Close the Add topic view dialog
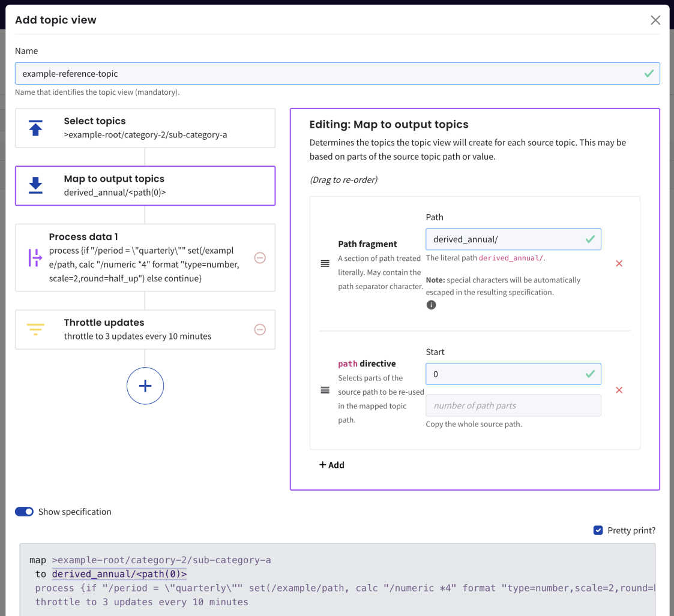The width and height of the screenshot is (674, 616). [655, 20]
